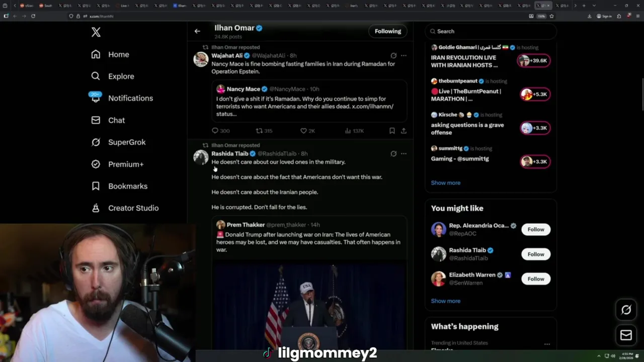Open the quoted Nancy Mace post
The width and height of the screenshot is (644, 362).
point(309,101)
